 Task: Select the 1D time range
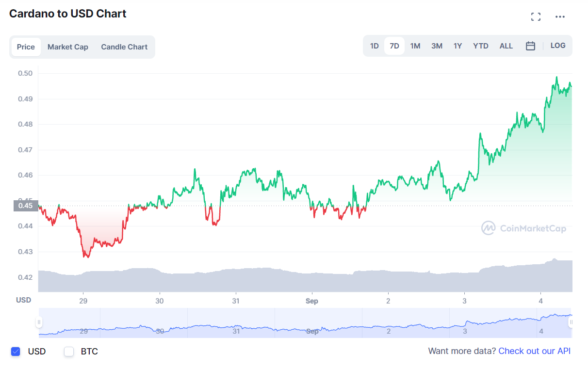[374, 46]
